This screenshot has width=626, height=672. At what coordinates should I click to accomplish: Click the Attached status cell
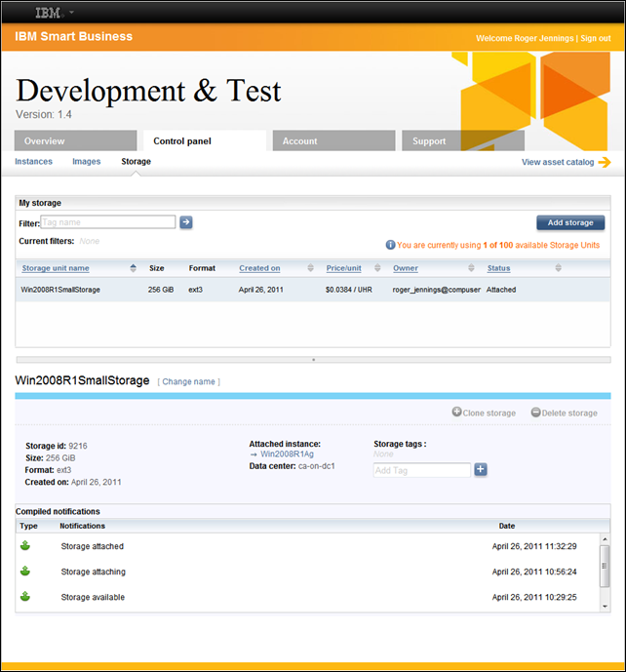click(501, 290)
